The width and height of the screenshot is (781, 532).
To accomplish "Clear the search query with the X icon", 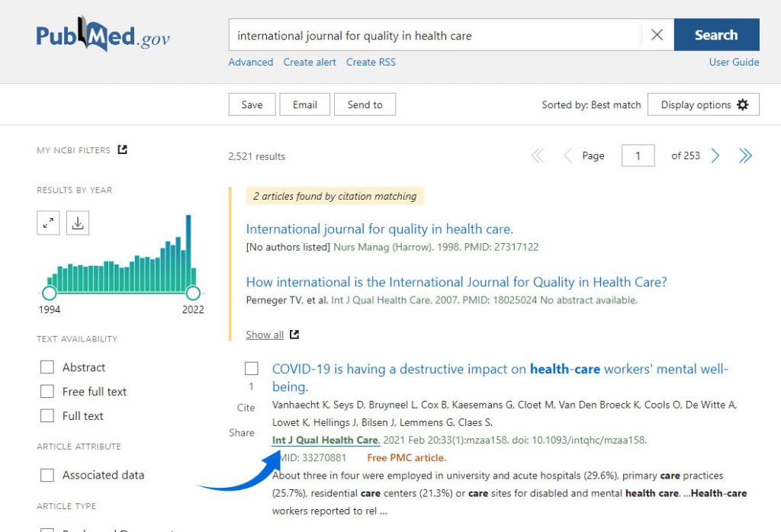I will click(656, 34).
